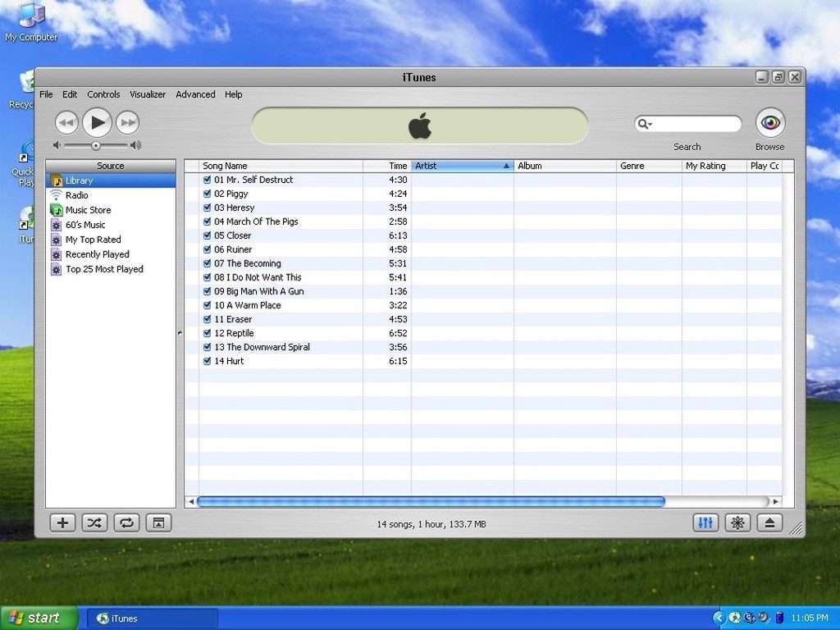This screenshot has height=630, width=840.
Task: Click the horizontal scrollbar thumb
Action: (x=431, y=501)
